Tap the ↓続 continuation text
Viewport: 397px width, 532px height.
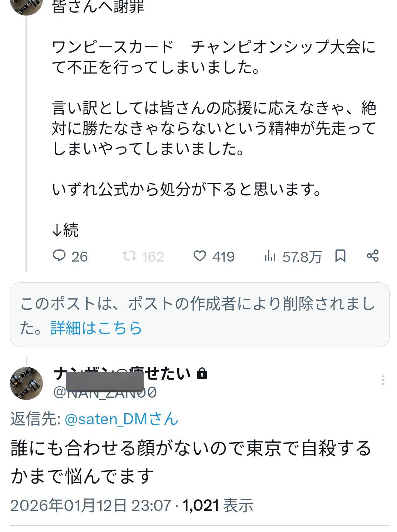[65, 230]
